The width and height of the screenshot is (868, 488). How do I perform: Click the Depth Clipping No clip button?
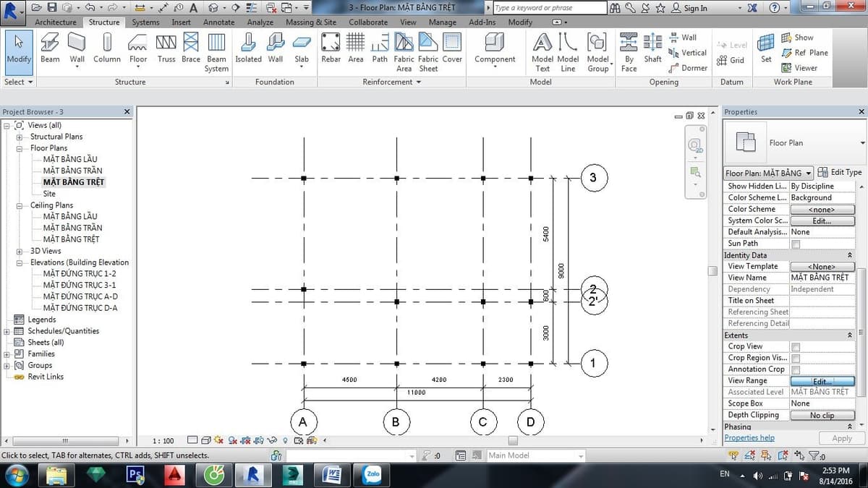pos(822,415)
